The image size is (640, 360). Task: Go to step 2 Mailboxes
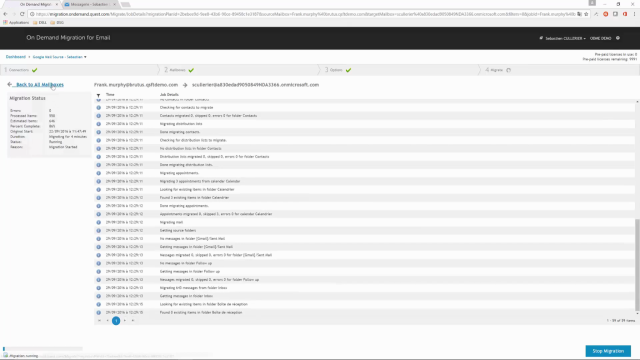coord(179,70)
